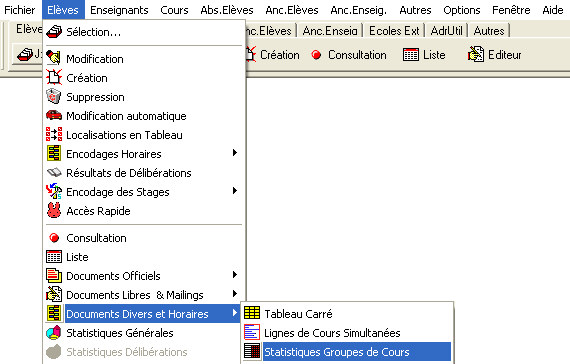Choose Sélection... from the Elèves menu

click(144, 32)
